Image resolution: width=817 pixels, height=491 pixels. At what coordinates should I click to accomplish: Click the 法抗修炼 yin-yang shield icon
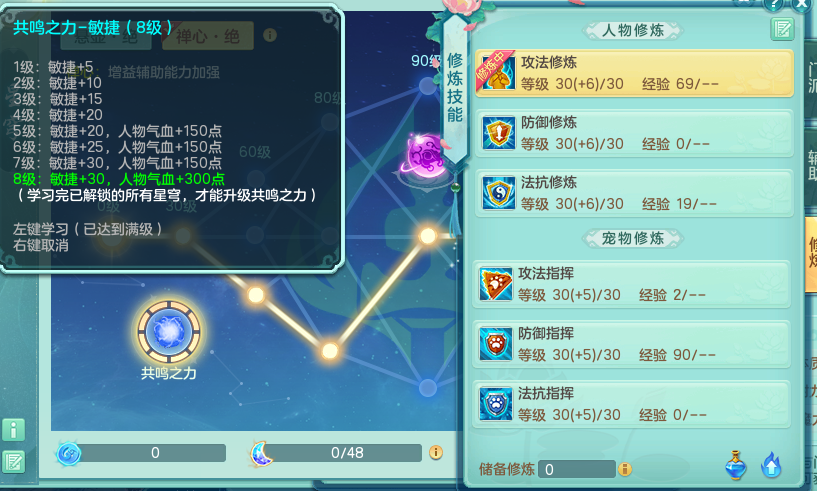pyautogui.click(x=498, y=193)
